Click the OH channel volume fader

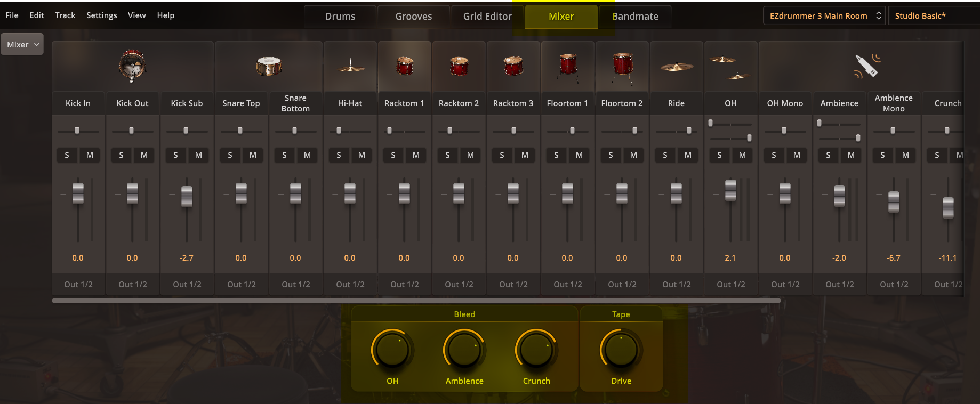[x=730, y=190]
